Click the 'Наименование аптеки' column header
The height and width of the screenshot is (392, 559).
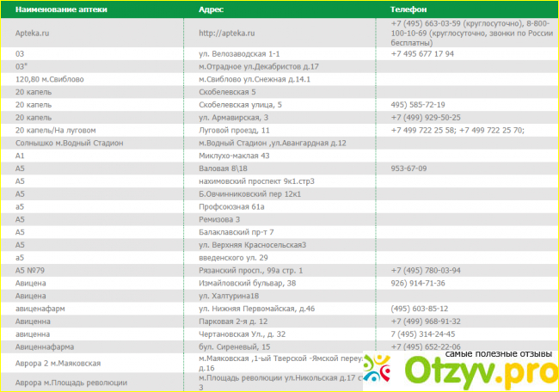point(55,7)
